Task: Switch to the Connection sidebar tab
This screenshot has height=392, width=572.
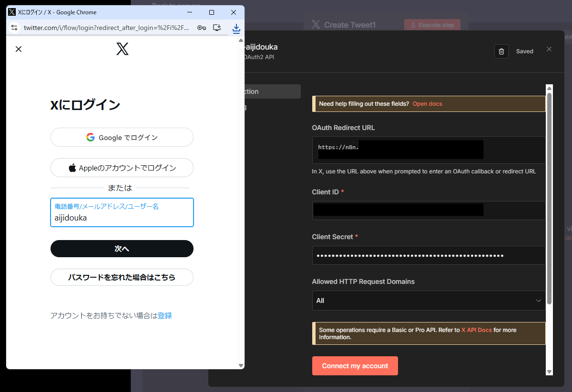Action: (x=273, y=91)
